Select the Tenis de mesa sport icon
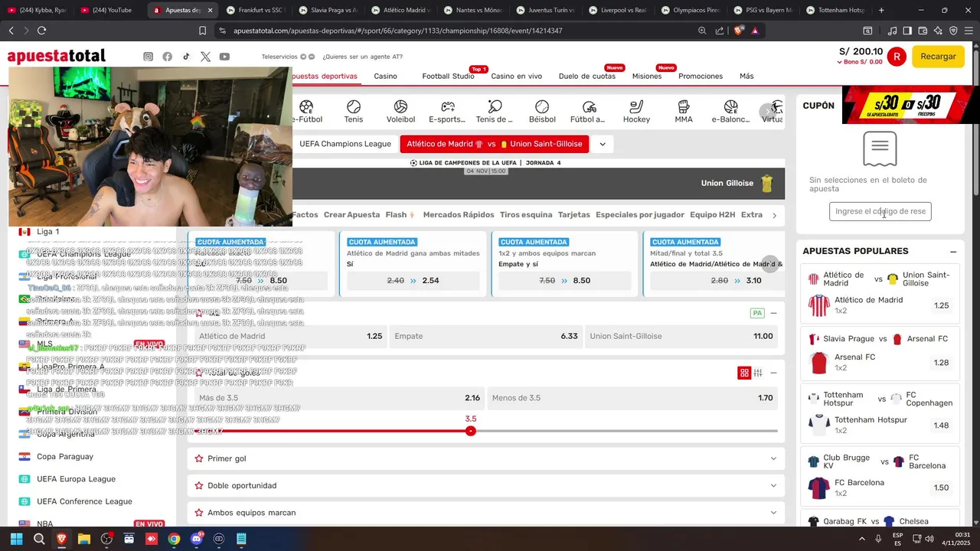Viewport: 980px width, 551px height. tap(495, 111)
